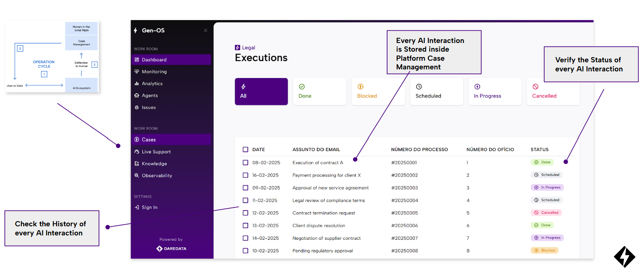The image size is (644, 276).
Task: Check the 16-02-2025 Payment processing row
Action: pos(245,175)
